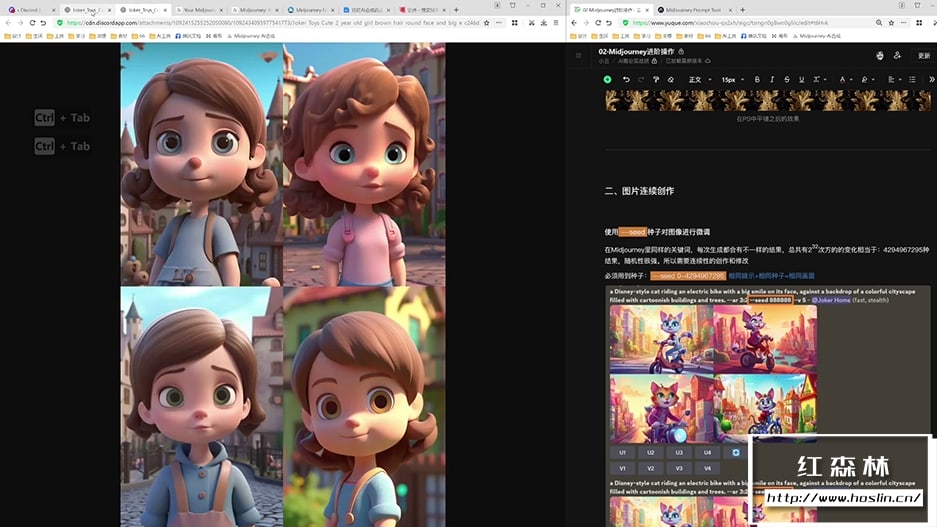This screenshot has height=527, width=937.
Task: Click the 二、图片连续创作 heading
Action: click(x=639, y=191)
